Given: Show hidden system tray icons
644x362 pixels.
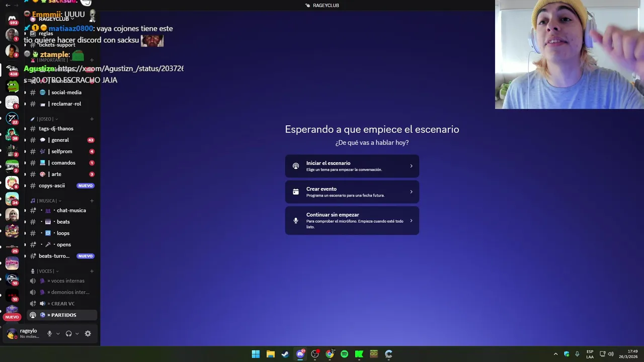Looking at the screenshot, I should [555, 354].
